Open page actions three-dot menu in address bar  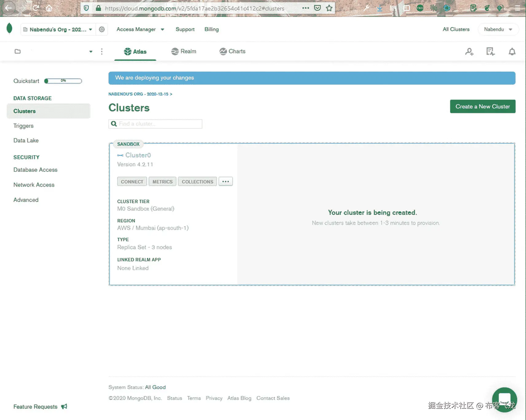click(306, 8)
